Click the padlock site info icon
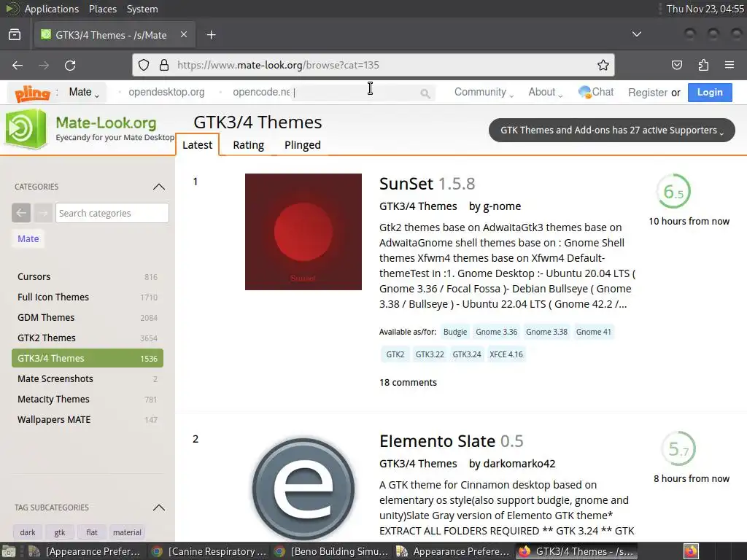747x560 pixels. point(164,65)
